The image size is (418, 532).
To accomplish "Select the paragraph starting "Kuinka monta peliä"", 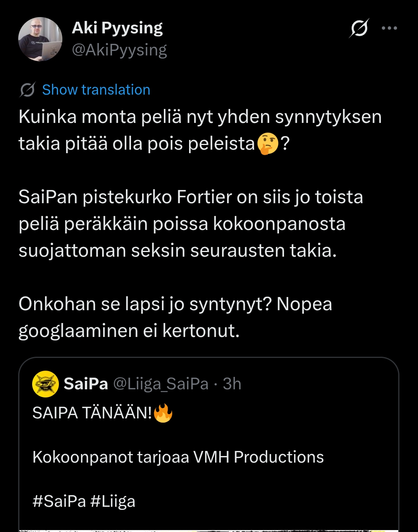I will pyautogui.click(x=200, y=130).
